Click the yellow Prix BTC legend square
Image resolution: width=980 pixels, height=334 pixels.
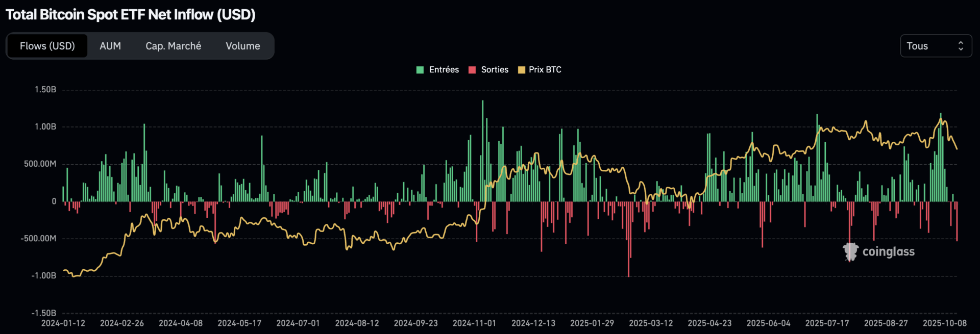tap(521, 70)
